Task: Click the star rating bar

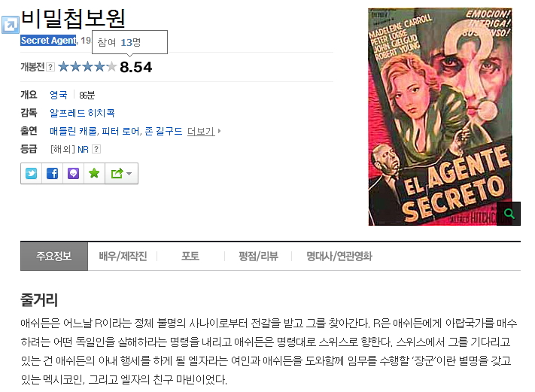Action: (x=87, y=66)
